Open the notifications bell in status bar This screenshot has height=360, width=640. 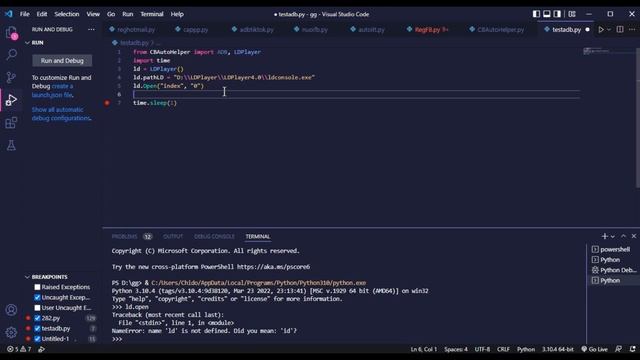[632, 349]
